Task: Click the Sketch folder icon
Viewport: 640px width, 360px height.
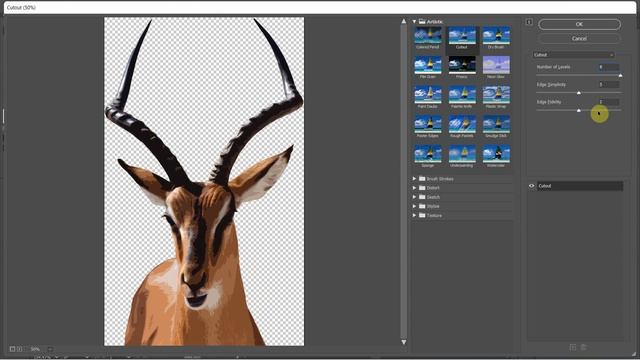Action: [x=422, y=197]
